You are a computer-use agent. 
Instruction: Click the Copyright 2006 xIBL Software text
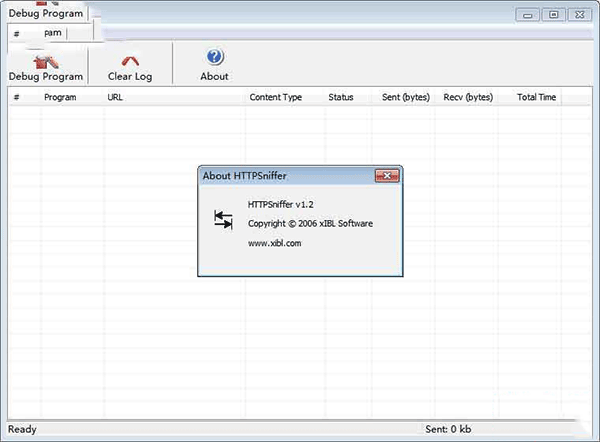[310, 223]
